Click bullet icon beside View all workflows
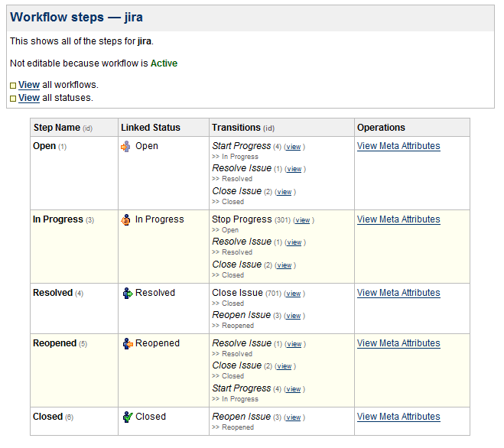 pos(13,86)
